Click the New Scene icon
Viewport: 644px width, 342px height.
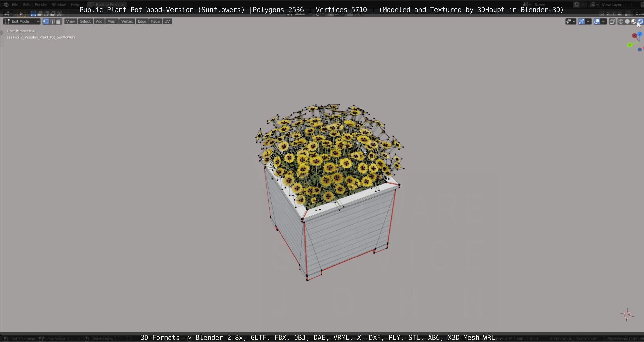point(576,4)
